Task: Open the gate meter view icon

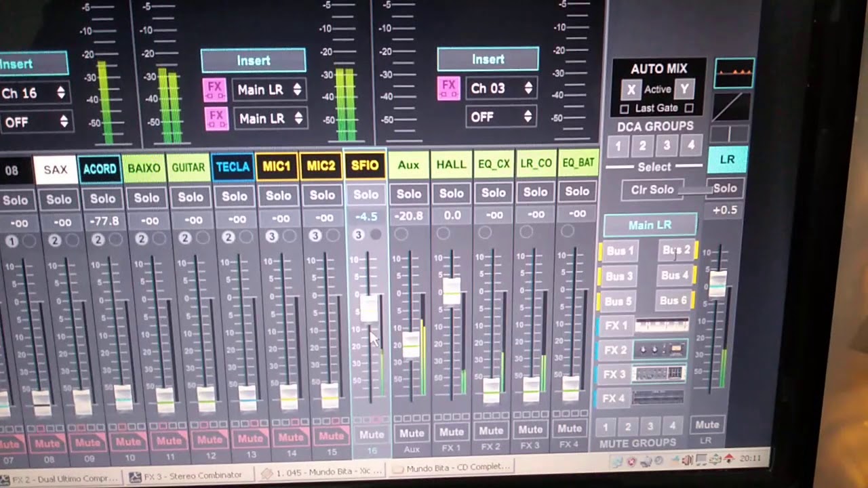Action: click(x=734, y=74)
